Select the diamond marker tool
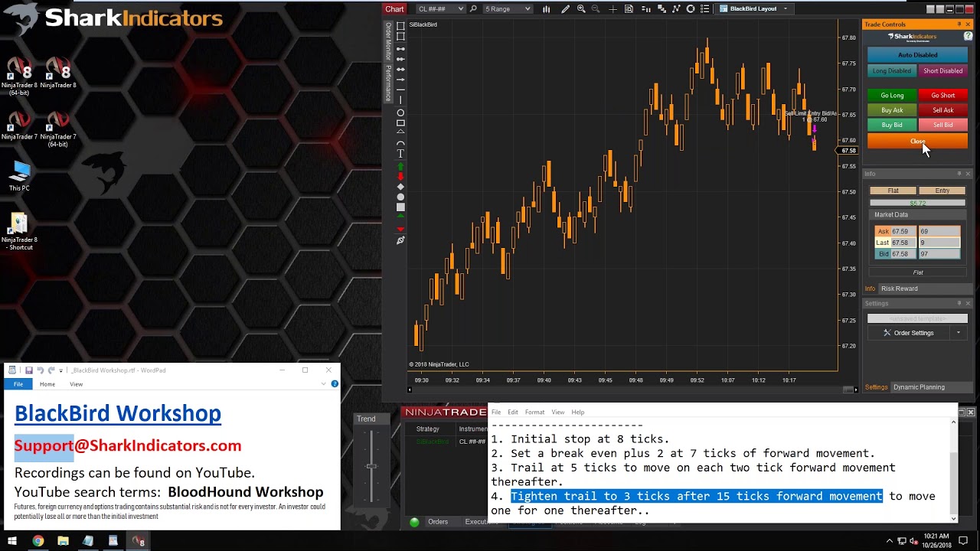Viewport: 980px width, 551px height. (400, 187)
